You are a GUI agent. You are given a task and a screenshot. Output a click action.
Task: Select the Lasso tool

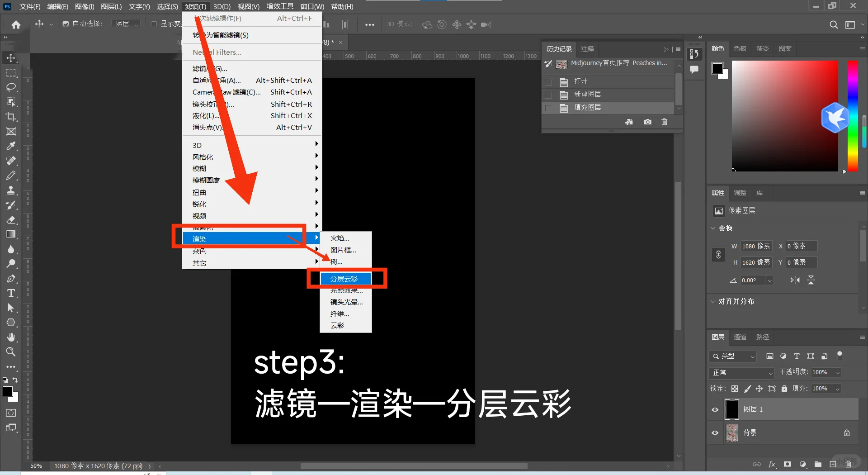click(11, 87)
